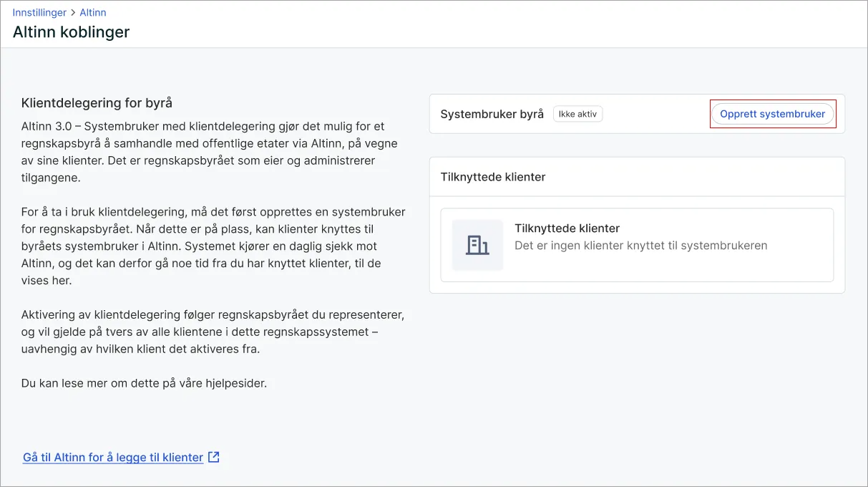
Task: Click paragraph starting Altinn 3.0 – Systembruker
Action: click(x=210, y=152)
